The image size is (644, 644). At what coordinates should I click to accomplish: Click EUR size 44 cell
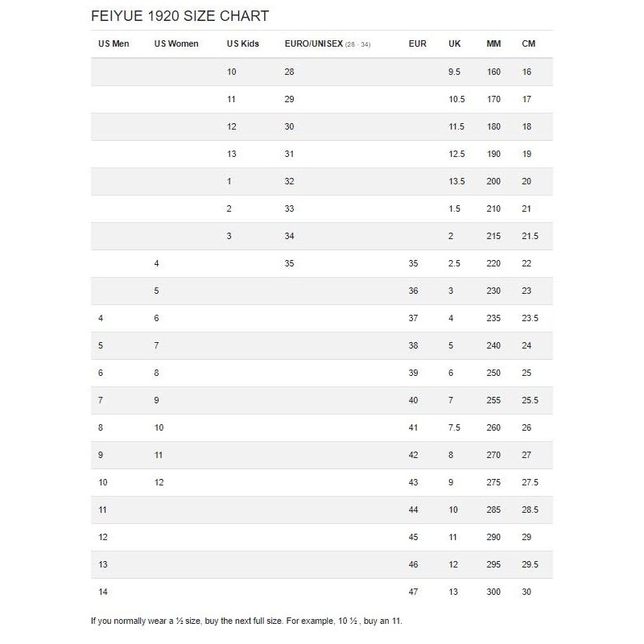(x=414, y=510)
